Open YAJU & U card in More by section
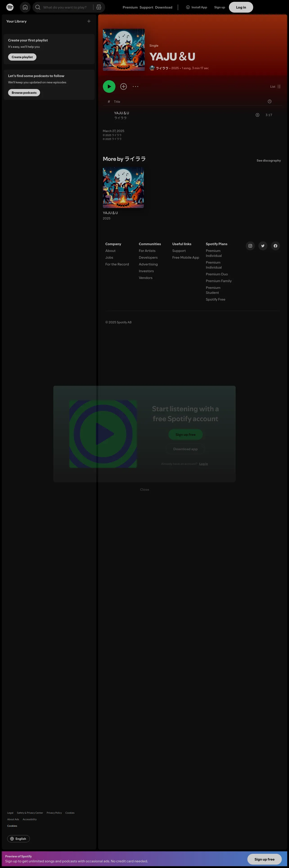 point(123,193)
